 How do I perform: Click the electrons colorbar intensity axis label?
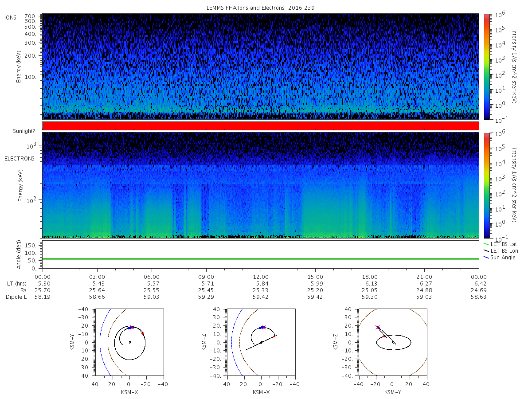514,185
